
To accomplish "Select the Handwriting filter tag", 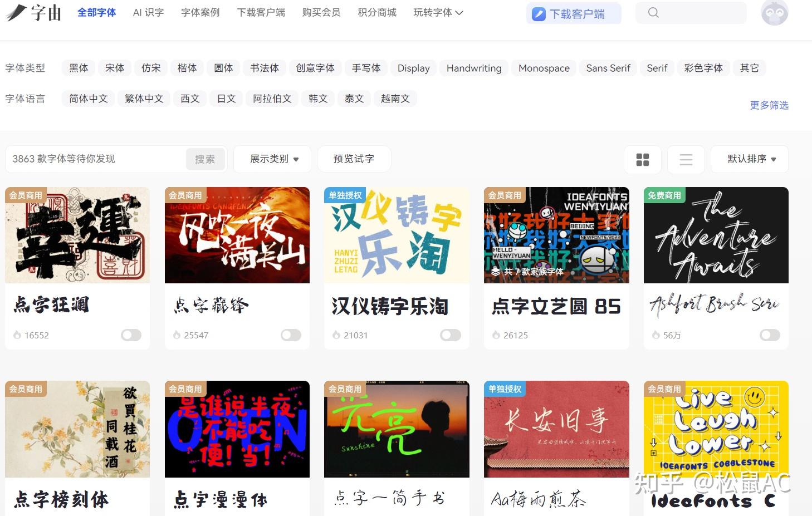I will click(x=474, y=68).
